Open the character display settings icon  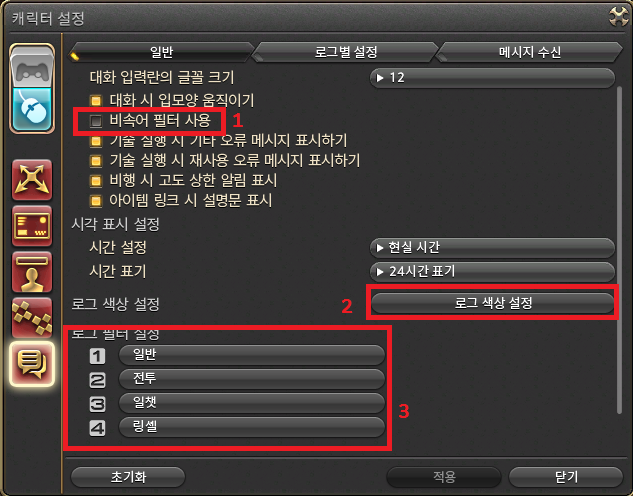coord(32,272)
